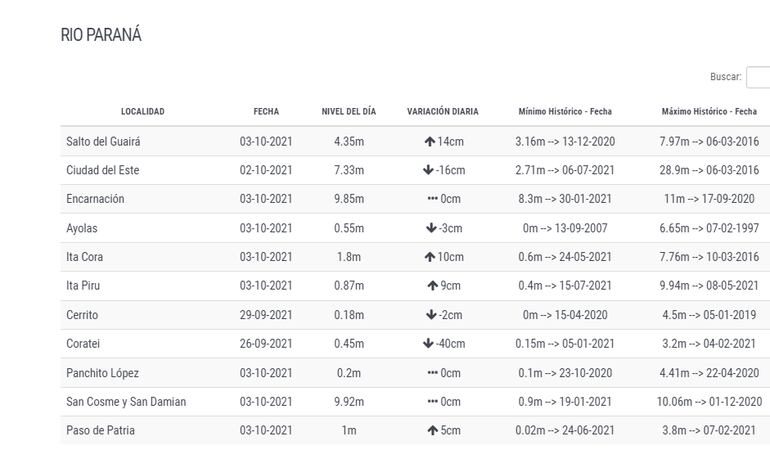770x450 pixels.
Task: Click the no-change dots icon for Encarnación
Action: click(x=432, y=199)
